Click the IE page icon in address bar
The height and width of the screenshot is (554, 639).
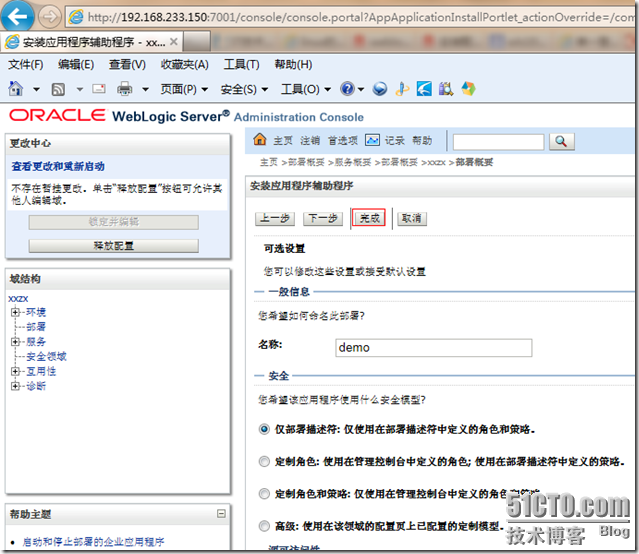[x=76, y=17]
